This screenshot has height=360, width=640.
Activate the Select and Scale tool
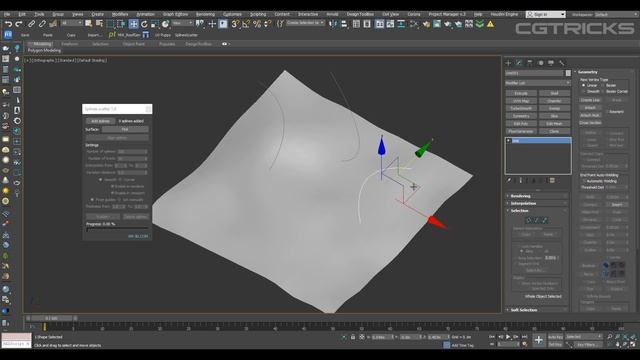click(155, 24)
